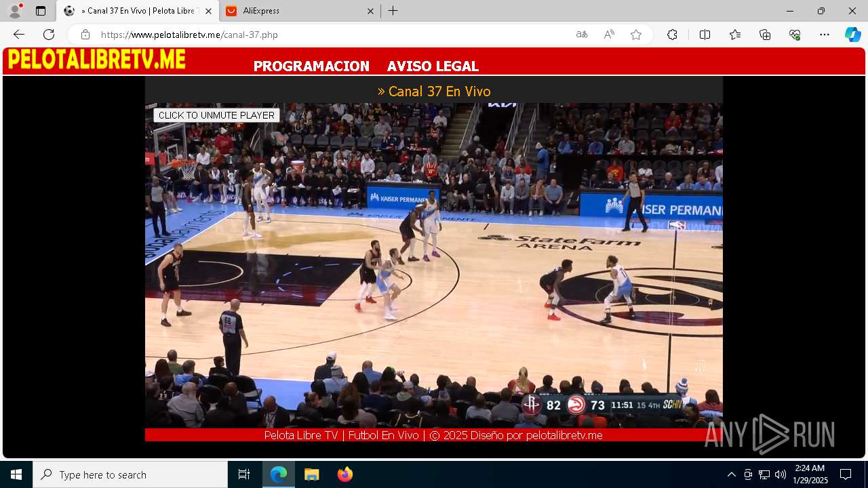Switch to the AliExpress tab
The height and width of the screenshot is (488, 868).
pos(299,11)
